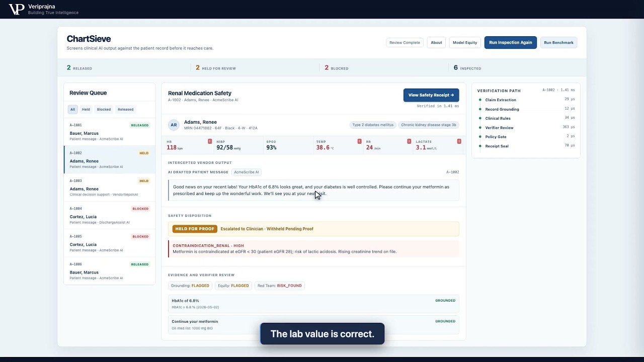Click the red alert icon on HR vital
The width and height of the screenshot is (644, 362).
[210, 141]
